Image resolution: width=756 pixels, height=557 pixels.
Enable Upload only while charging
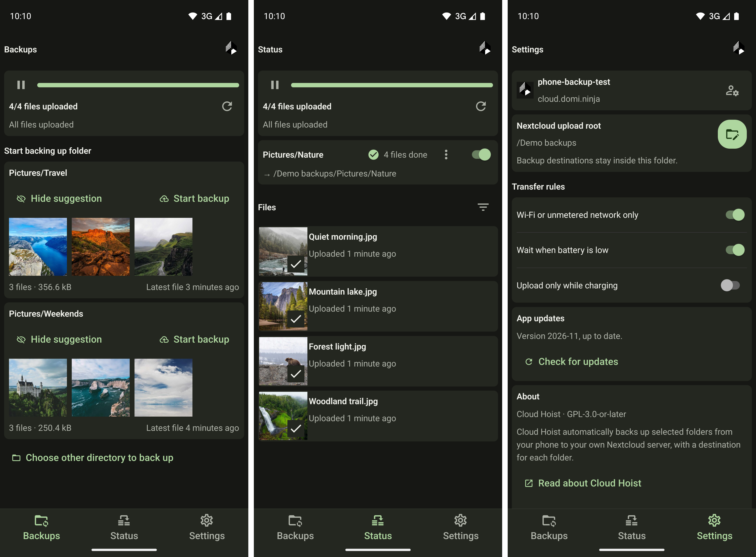point(730,285)
